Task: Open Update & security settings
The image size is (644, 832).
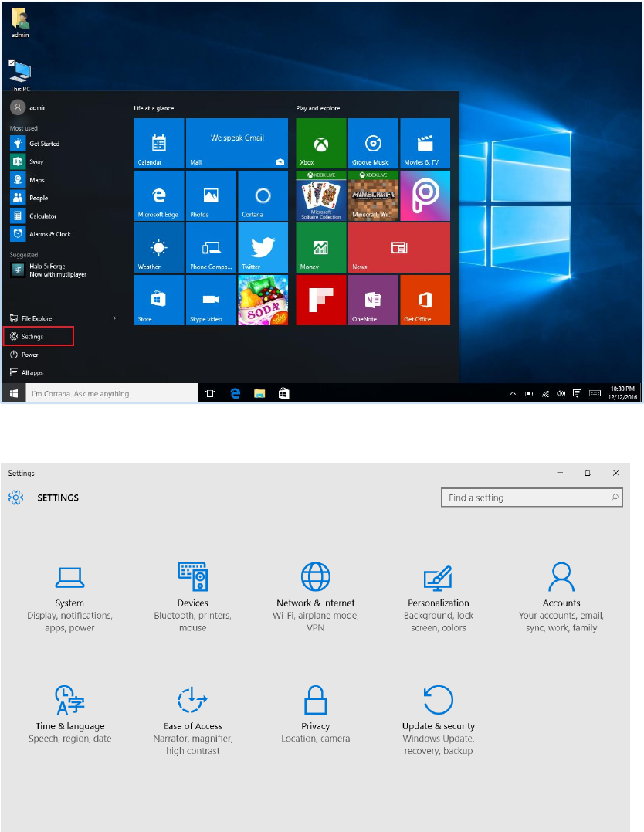Action: coord(438,721)
